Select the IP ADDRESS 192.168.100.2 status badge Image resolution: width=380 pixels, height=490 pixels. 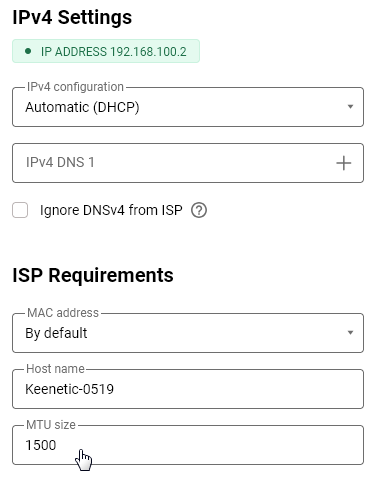click(x=106, y=51)
